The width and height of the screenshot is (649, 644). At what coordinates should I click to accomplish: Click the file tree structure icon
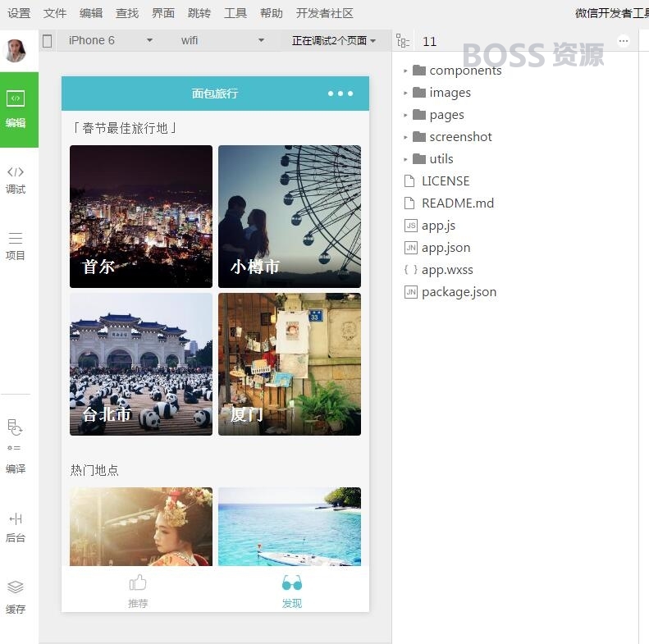coord(402,41)
